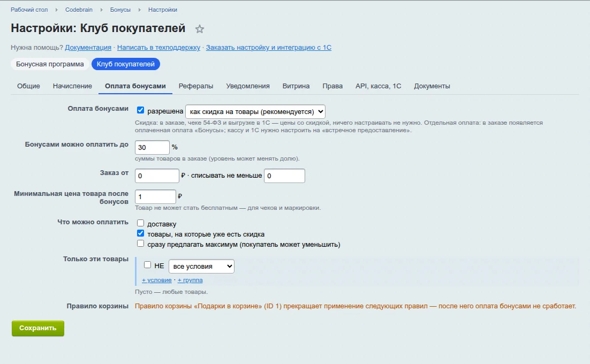The height and width of the screenshot is (364, 590).
Task: Switch to the 'Общие' tab
Action: point(28,86)
